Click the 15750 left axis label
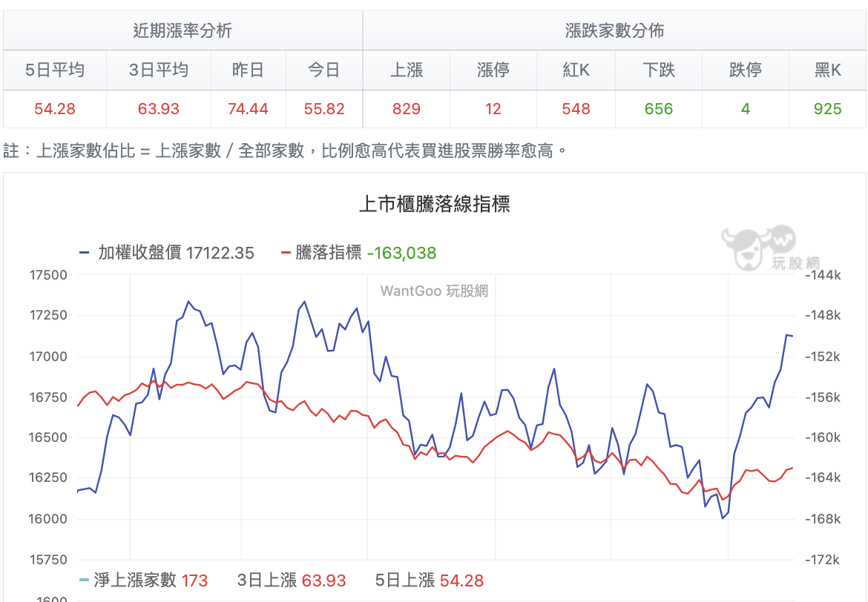This screenshot has width=868, height=602. 48,560
